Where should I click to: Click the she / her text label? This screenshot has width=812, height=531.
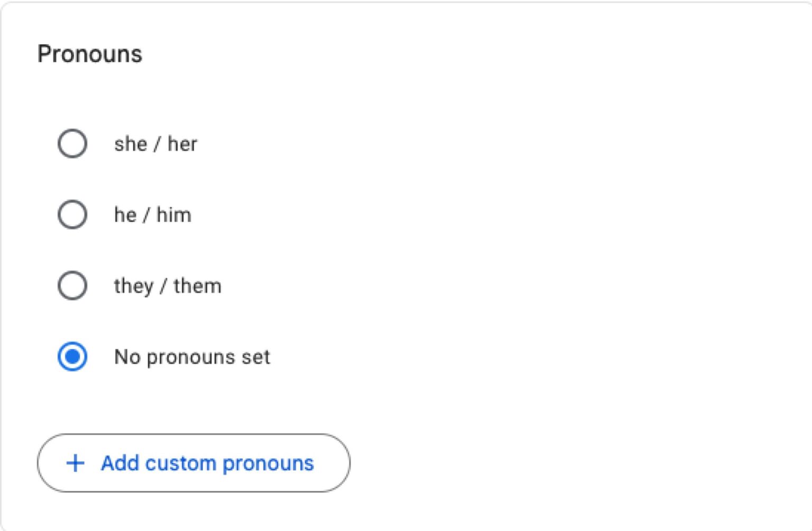point(155,143)
